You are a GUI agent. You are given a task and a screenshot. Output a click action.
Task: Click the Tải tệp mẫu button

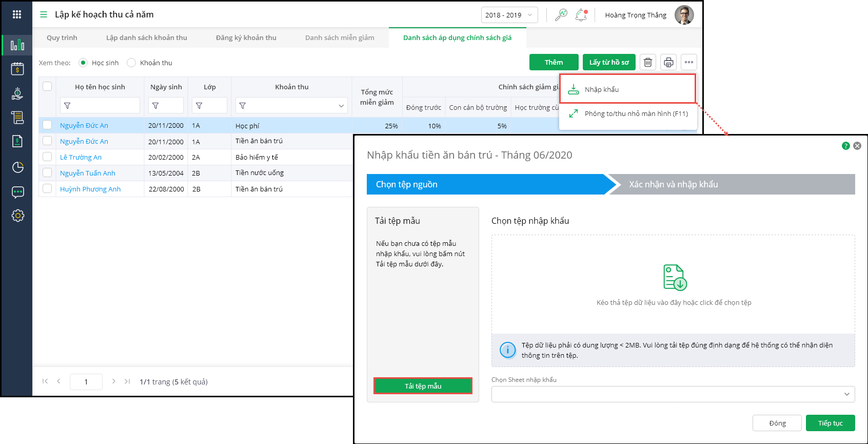coord(423,386)
